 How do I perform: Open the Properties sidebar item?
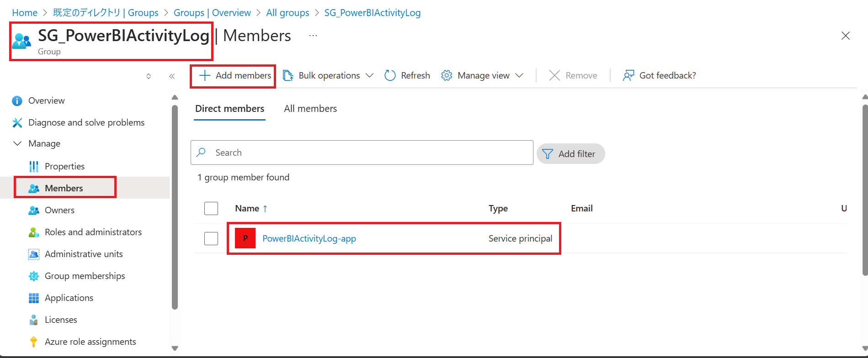[x=64, y=166]
